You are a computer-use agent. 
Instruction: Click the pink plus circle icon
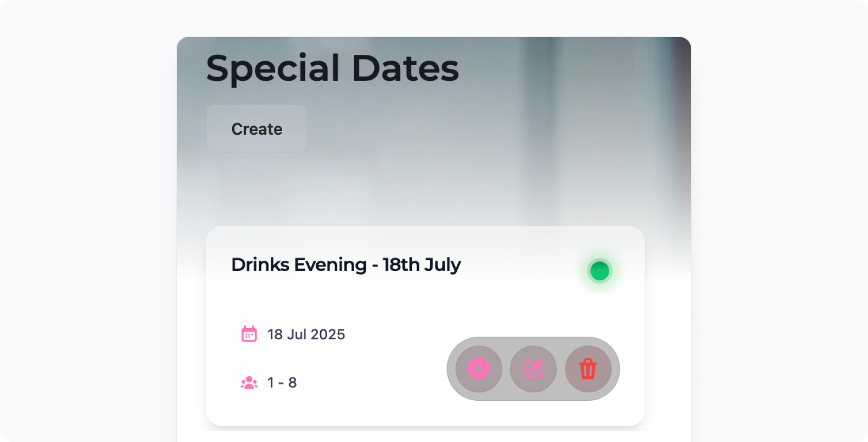coord(478,369)
